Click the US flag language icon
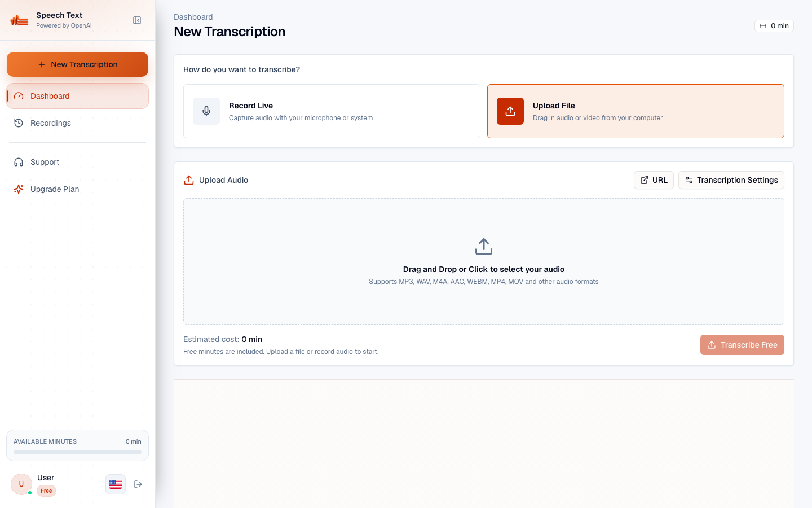This screenshot has height=508, width=812. [x=116, y=484]
